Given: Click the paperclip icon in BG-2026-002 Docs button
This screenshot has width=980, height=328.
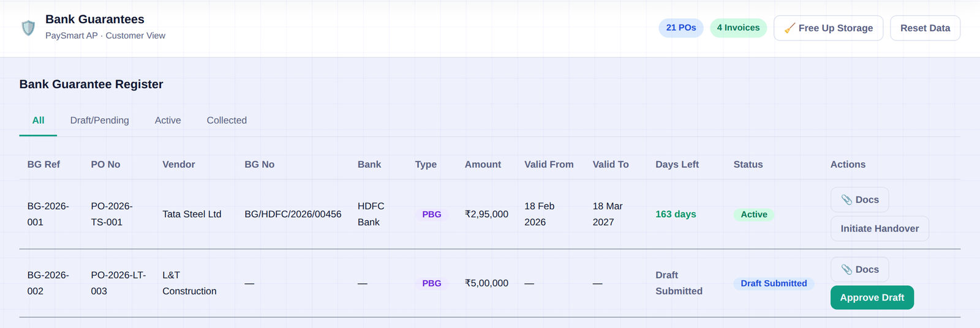Looking at the screenshot, I should click(846, 269).
